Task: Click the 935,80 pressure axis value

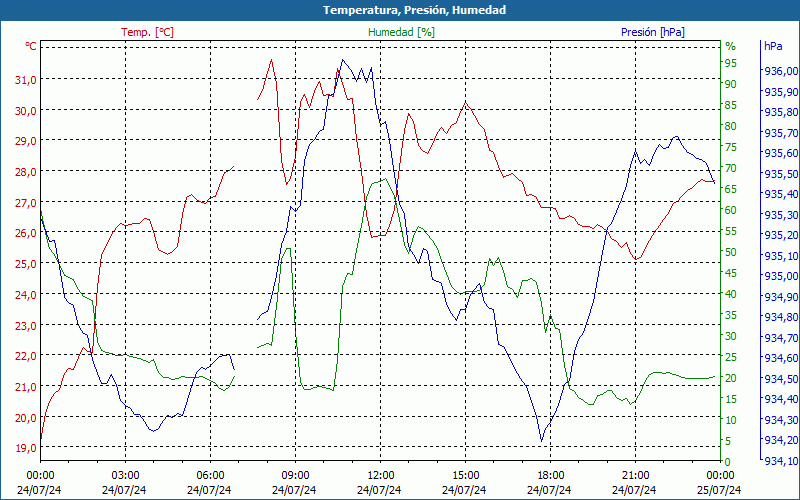Action: 781,112
